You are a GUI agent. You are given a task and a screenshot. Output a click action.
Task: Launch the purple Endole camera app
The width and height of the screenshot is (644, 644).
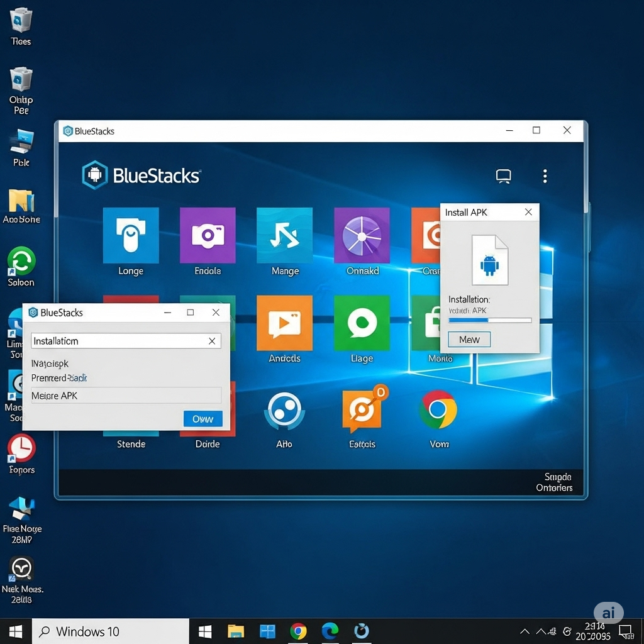(x=208, y=235)
